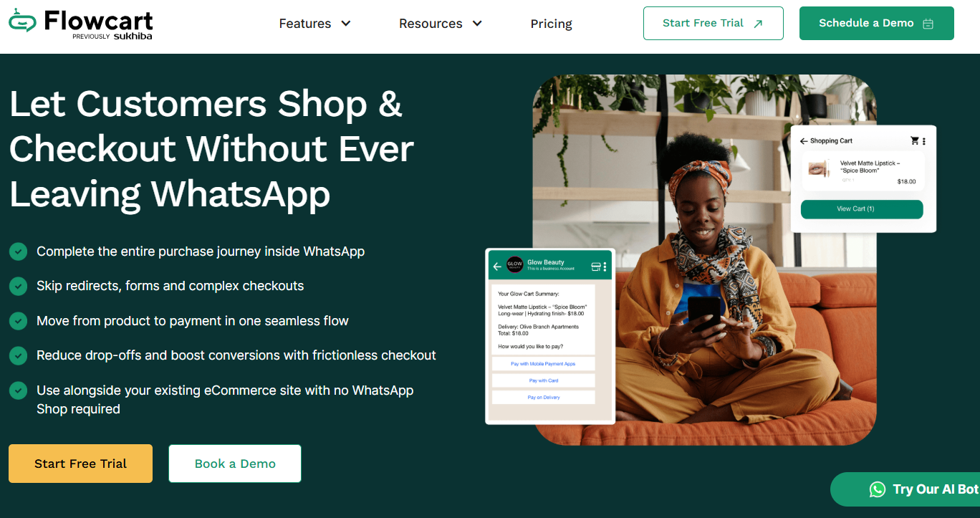
Task: Click the back arrow in Shopping Cart card
Action: point(804,141)
